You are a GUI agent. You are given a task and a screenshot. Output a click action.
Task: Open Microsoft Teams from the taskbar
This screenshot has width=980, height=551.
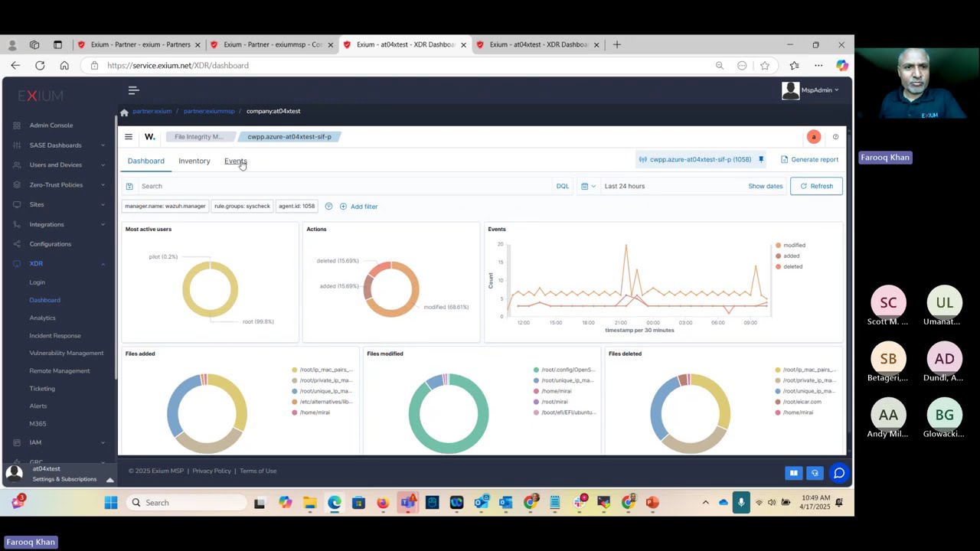pos(407,503)
